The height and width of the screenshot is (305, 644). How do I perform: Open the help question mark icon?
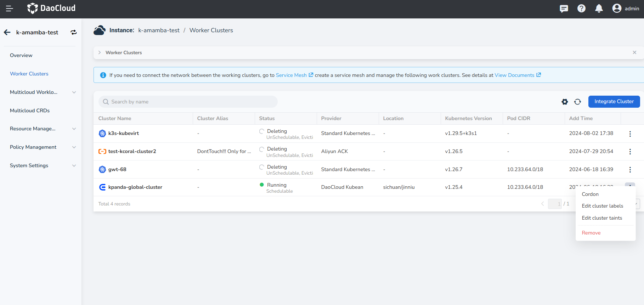(581, 9)
